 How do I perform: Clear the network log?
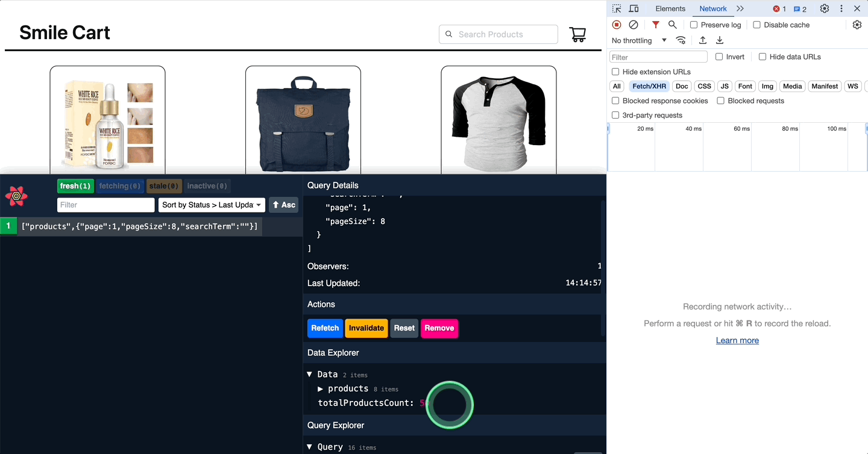click(634, 25)
